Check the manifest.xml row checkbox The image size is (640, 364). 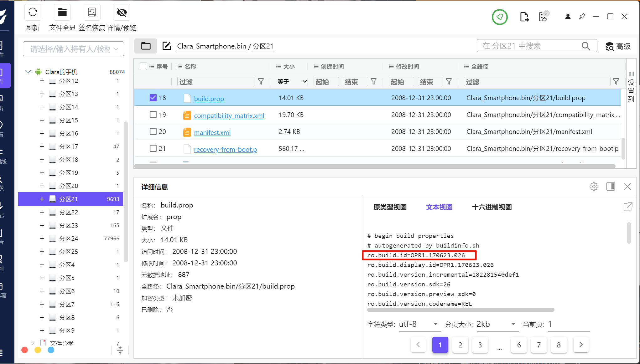click(x=153, y=131)
